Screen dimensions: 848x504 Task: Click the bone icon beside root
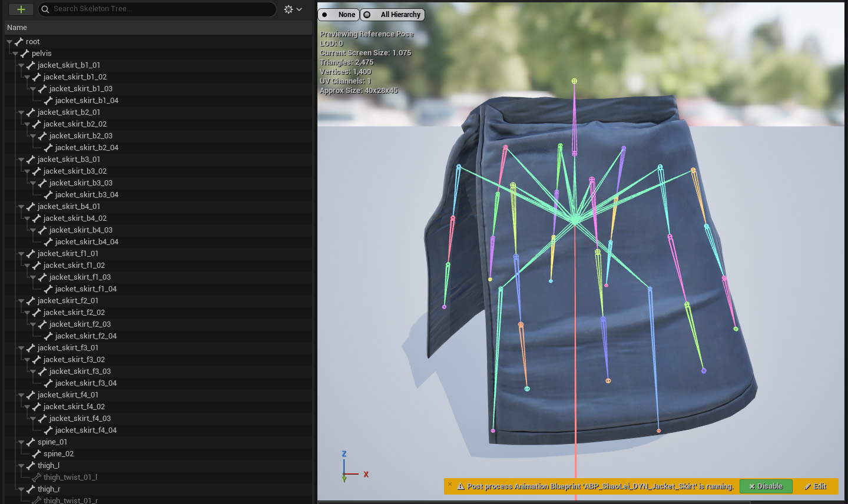(19, 42)
